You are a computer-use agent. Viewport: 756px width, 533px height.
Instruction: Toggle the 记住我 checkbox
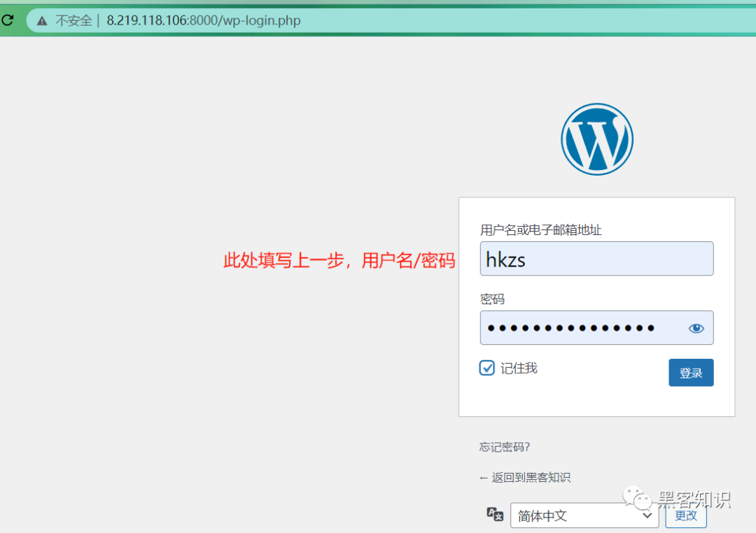(487, 368)
